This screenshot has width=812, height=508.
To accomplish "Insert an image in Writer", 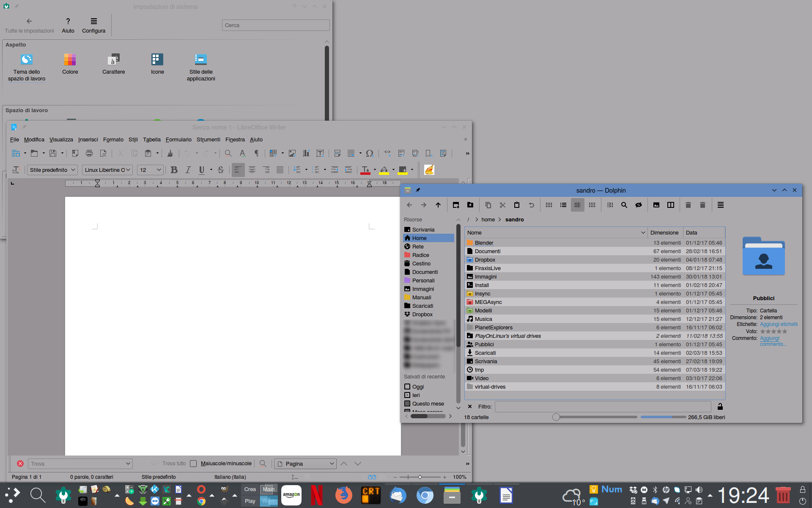I will tap(292, 153).
